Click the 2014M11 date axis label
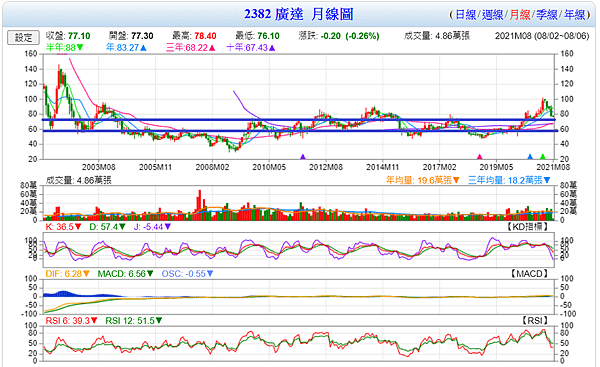600x367 pixels. point(383,167)
